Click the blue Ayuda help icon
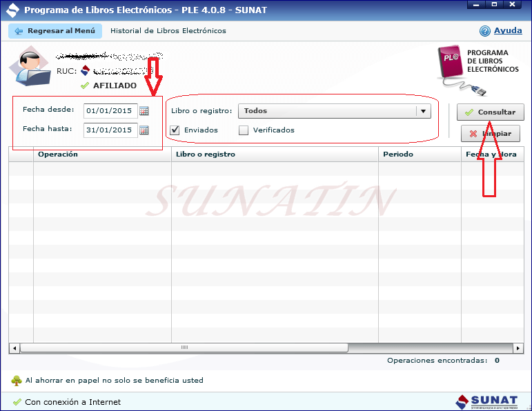Screen dimensions: 532x411 (485, 31)
